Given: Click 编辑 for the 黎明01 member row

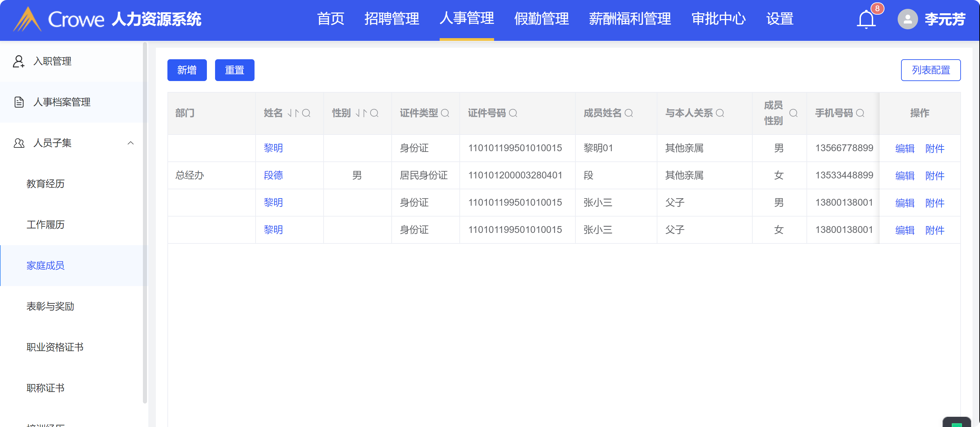Looking at the screenshot, I should (x=905, y=148).
